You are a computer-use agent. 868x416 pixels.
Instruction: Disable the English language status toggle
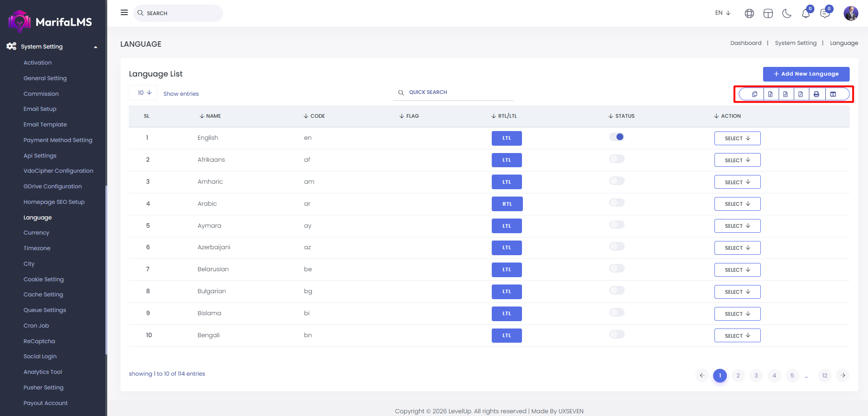tap(616, 137)
